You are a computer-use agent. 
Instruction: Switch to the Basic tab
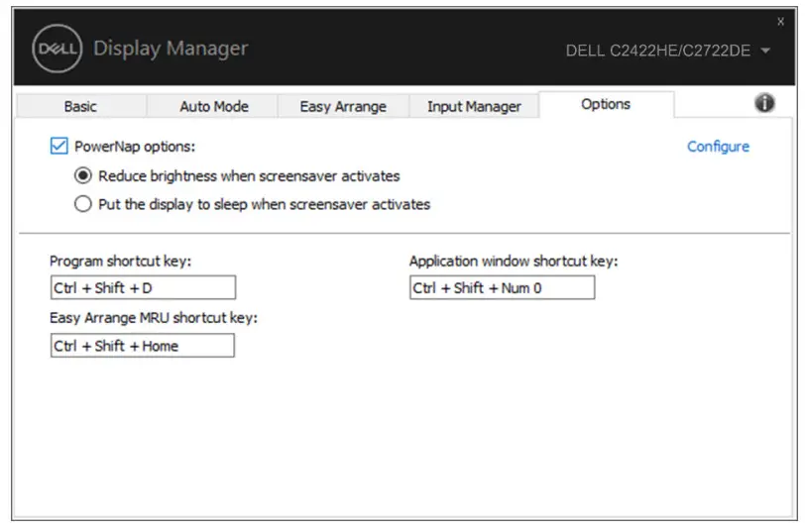[x=80, y=106]
